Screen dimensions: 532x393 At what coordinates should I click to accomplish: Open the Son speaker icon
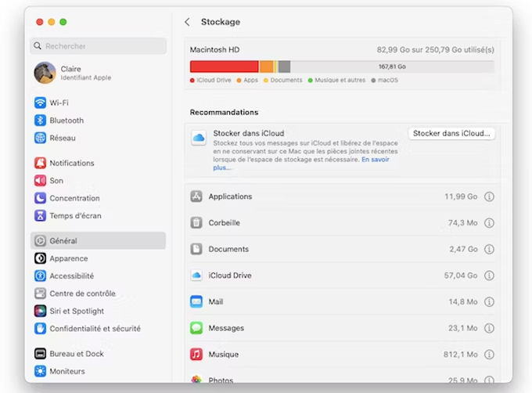pyautogui.click(x=40, y=181)
